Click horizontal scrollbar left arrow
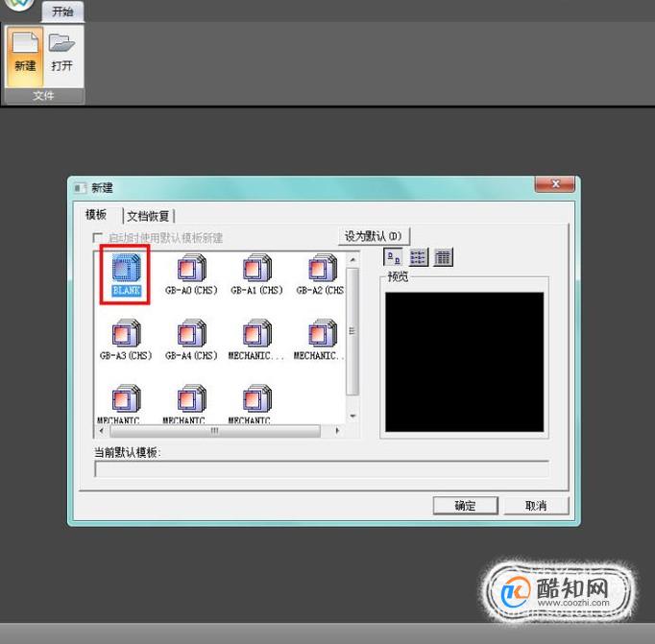Image resolution: width=655 pixels, height=644 pixels. pyautogui.click(x=102, y=431)
